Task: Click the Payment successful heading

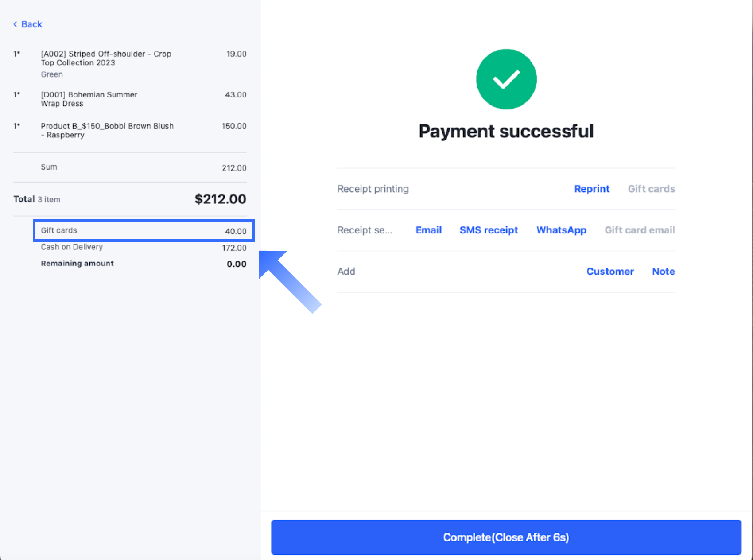Action: [x=506, y=132]
